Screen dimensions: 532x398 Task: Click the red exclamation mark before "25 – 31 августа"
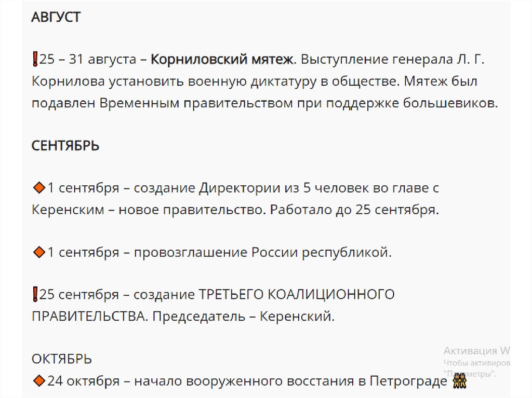(35, 60)
